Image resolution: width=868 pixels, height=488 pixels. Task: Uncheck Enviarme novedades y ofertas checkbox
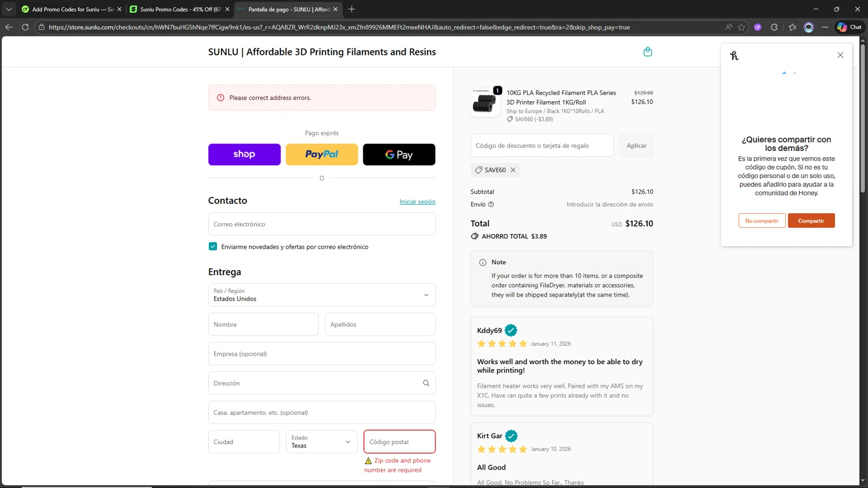pos(213,246)
